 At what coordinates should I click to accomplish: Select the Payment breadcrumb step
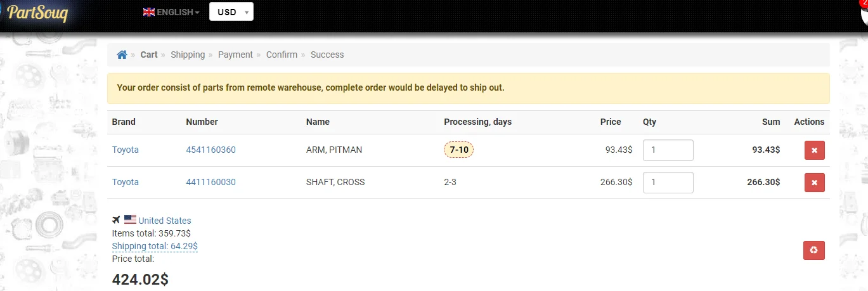(235, 55)
